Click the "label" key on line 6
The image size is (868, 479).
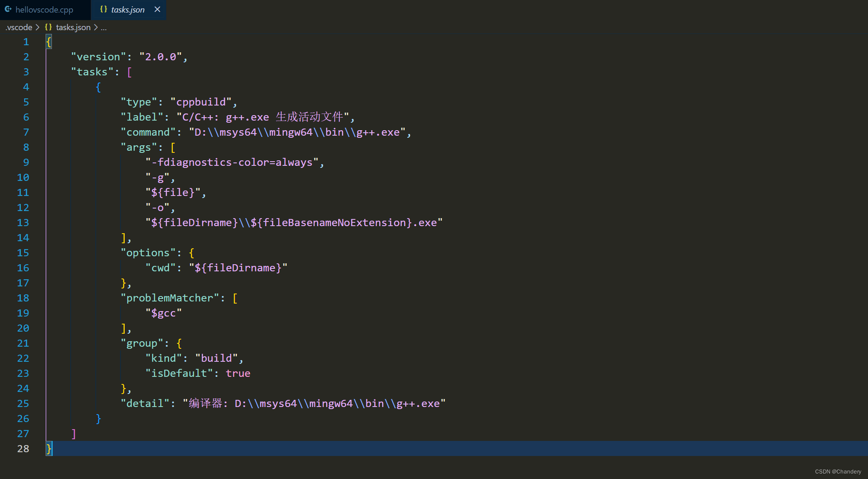(x=142, y=117)
